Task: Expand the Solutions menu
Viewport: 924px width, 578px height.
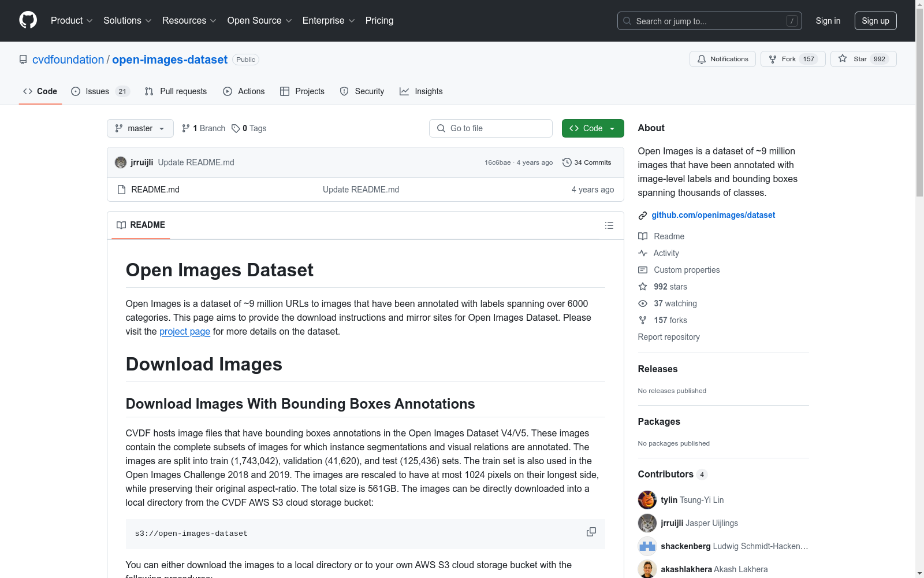Action: 128,21
